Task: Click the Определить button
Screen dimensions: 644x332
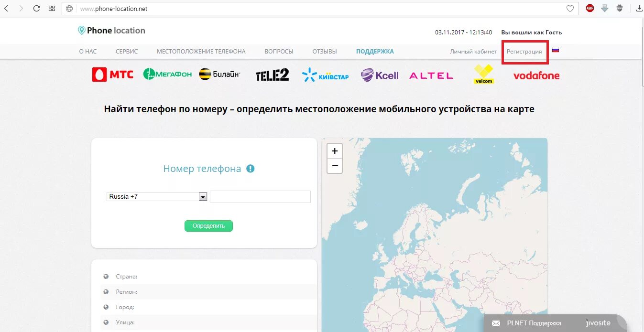Action: point(208,226)
